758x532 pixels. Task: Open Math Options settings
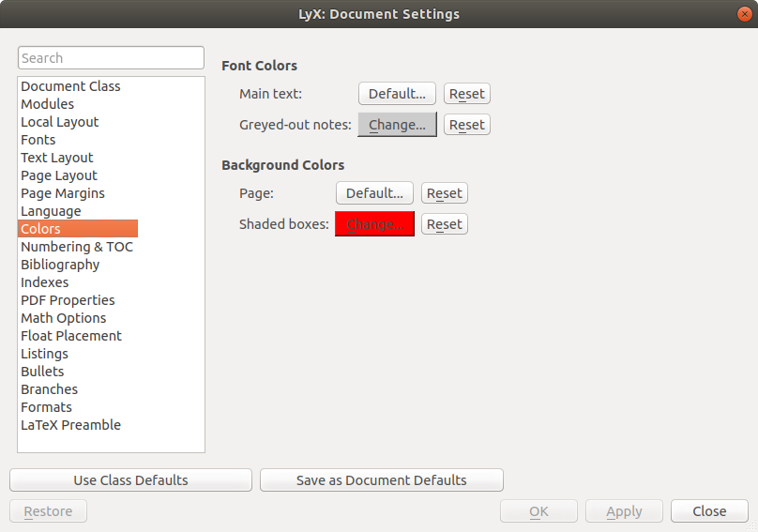[64, 318]
